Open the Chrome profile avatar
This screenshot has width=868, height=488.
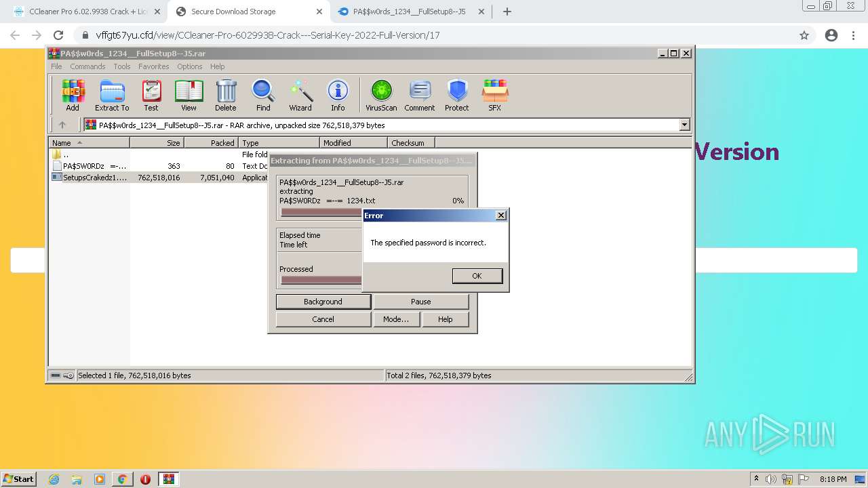pyautogui.click(x=831, y=35)
